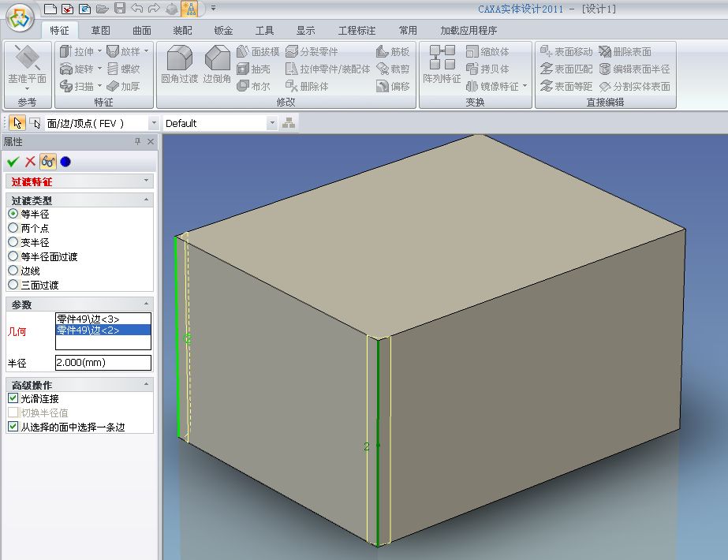Select the 变半径 variable radius option

[x=13, y=242]
